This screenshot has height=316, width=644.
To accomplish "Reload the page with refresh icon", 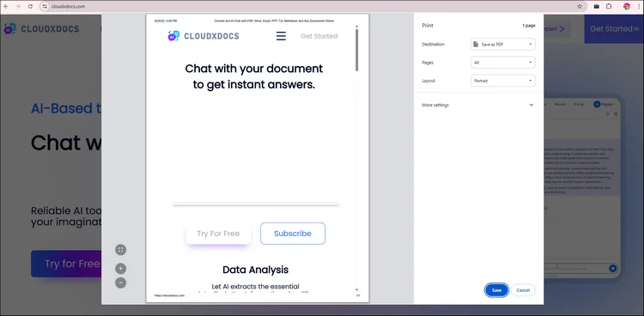I will click(x=30, y=7).
